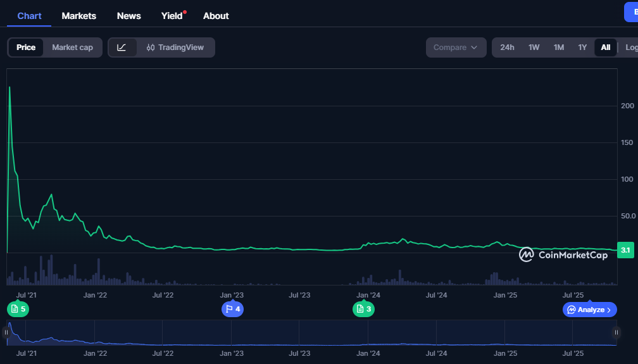638x364 pixels.
Task: Click the Jul '24 chart axis label
Action: pyautogui.click(x=436, y=295)
